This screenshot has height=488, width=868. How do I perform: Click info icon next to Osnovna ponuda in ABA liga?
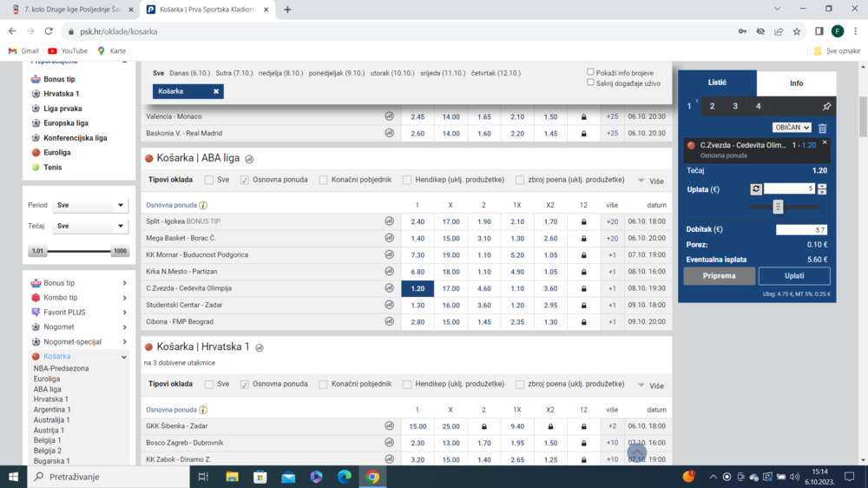tap(203, 206)
